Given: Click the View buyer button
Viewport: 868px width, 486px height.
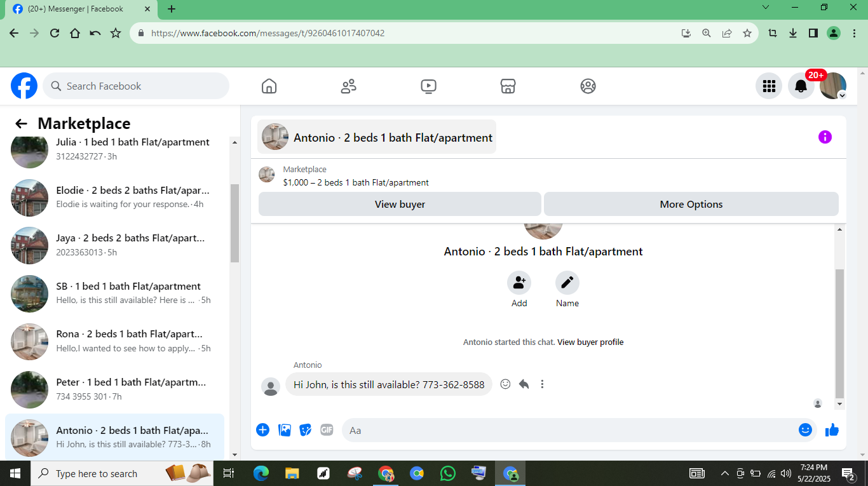Looking at the screenshot, I should pos(400,204).
